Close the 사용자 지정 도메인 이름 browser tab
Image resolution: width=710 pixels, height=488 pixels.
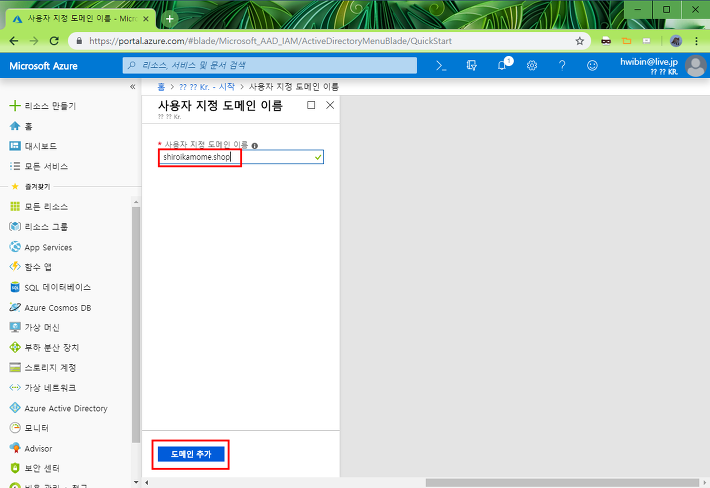pyautogui.click(x=146, y=19)
